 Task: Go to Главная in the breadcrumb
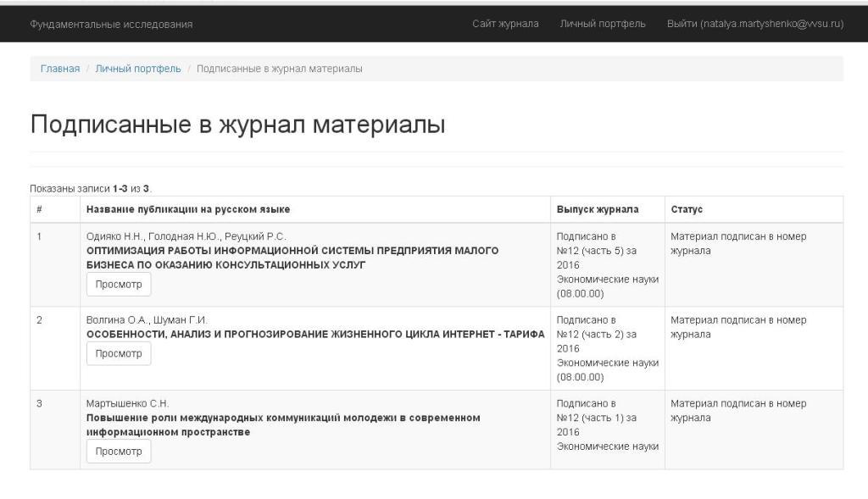pyautogui.click(x=60, y=69)
